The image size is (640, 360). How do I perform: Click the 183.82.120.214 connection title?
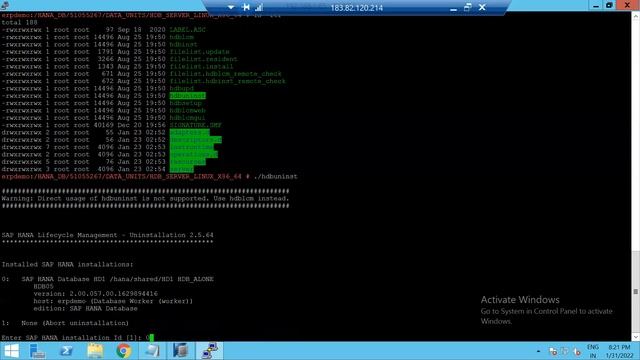[357, 8]
